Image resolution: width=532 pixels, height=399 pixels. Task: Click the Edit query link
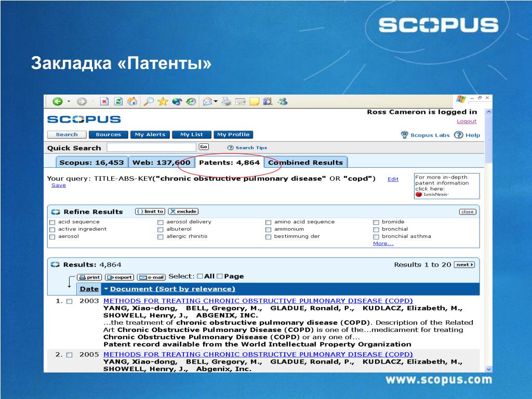pos(393,179)
